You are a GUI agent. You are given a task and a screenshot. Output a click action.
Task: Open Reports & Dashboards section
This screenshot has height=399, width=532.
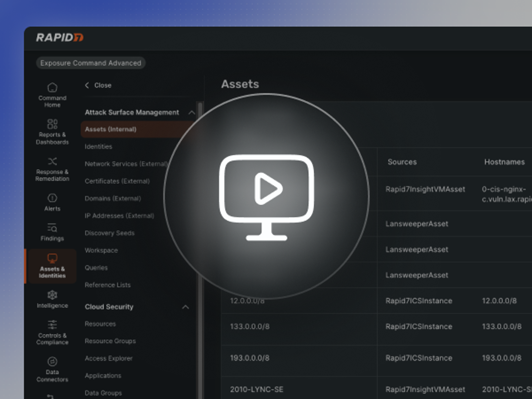[x=52, y=132]
